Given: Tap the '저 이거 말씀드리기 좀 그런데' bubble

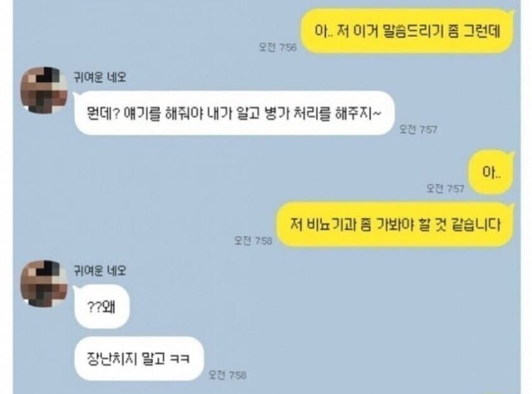Looking at the screenshot, I should pyautogui.click(x=407, y=31).
